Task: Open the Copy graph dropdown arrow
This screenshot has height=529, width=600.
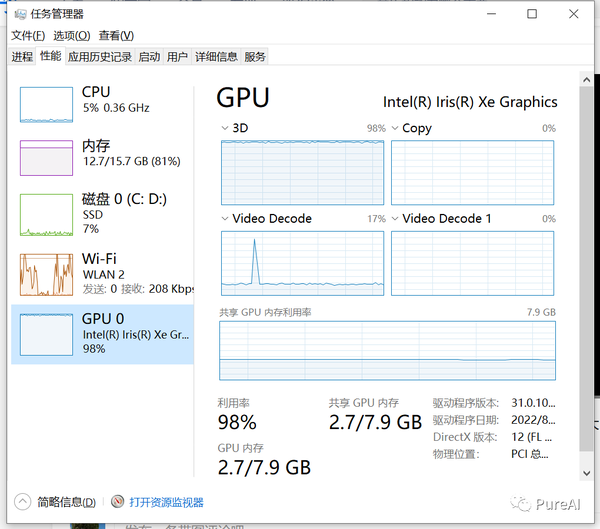Action: coord(395,129)
